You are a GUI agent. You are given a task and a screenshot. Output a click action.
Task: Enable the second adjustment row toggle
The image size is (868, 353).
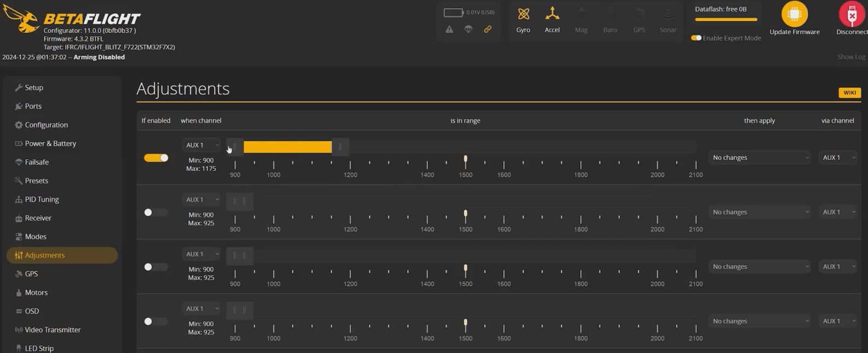coord(155,212)
